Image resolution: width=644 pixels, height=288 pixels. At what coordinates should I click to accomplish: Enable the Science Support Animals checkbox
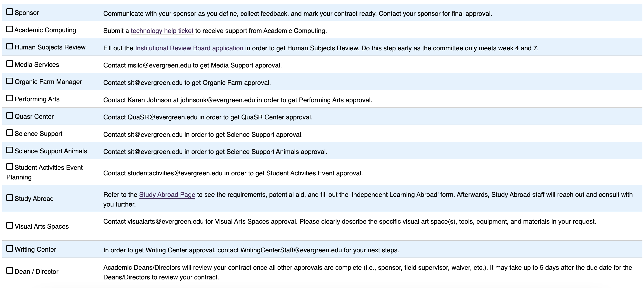click(x=9, y=150)
